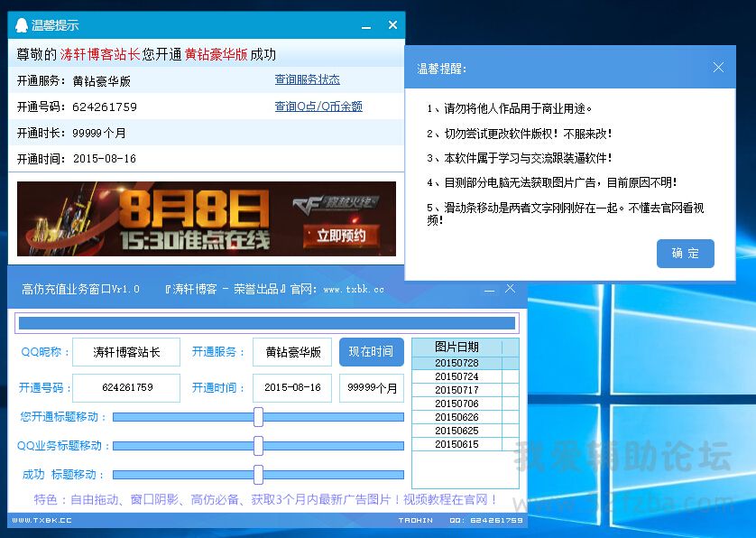Image resolution: width=756 pixels, height=538 pixels.
Task: Click the red name 涛轩博客站长 in the success message
Action: pyautogui.click(x=100, y=54)
